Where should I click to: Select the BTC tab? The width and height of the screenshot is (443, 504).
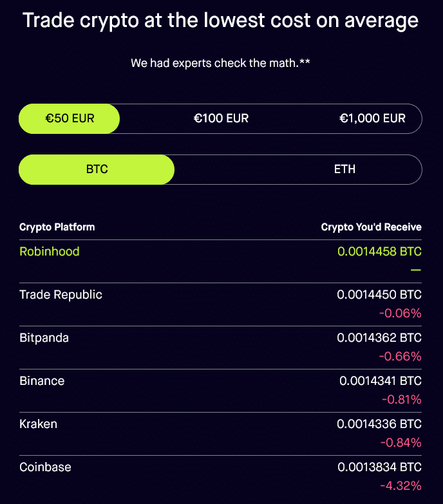(x=97, y=169)
